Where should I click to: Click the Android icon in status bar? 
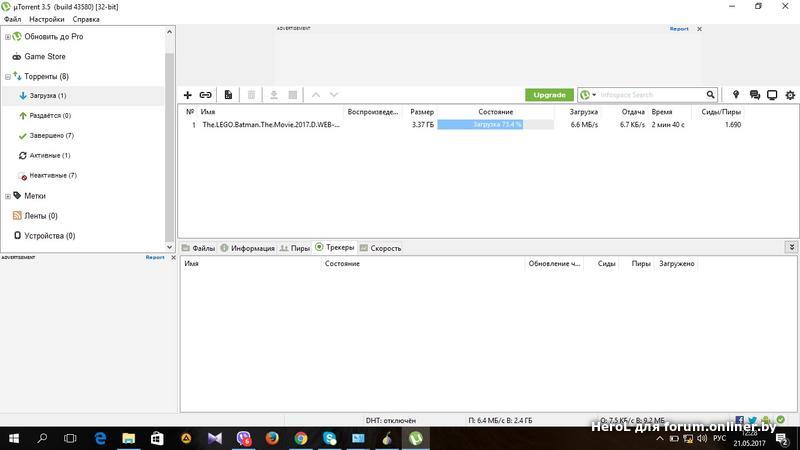click(766, 420)
